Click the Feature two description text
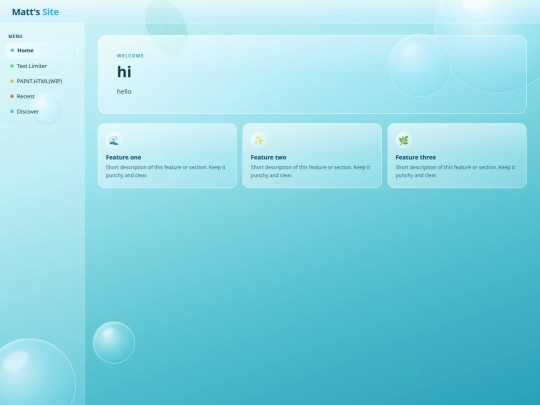 pos(311,171)
